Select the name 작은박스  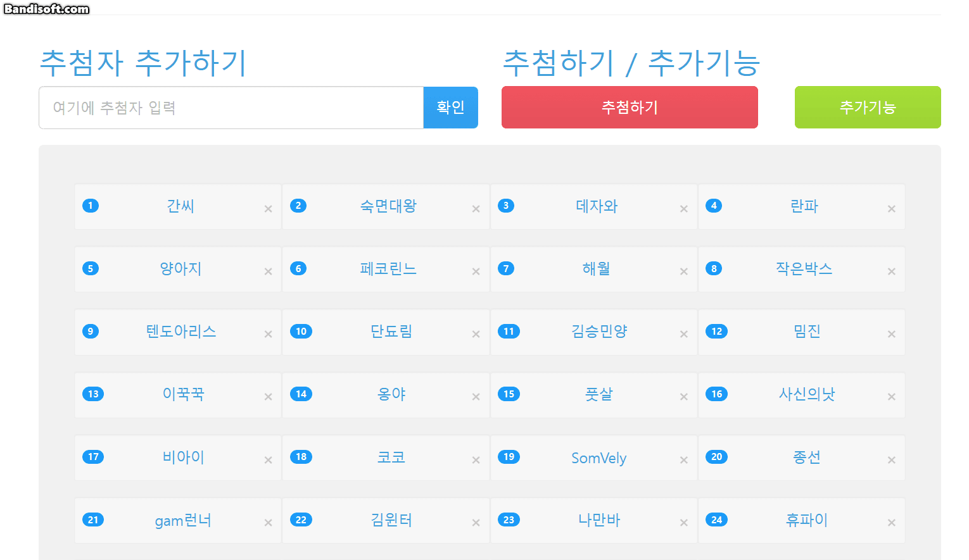pyautogui.click(x=804, y=268)
